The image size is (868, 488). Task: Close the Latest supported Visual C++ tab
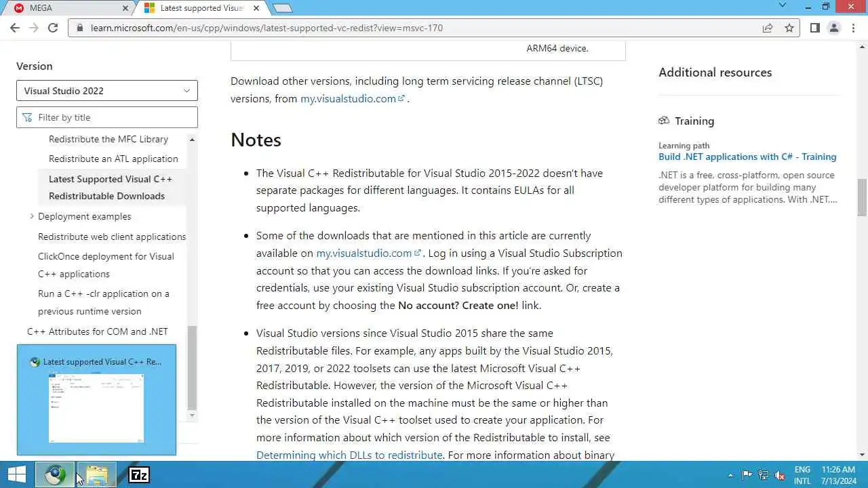(256, 8)
